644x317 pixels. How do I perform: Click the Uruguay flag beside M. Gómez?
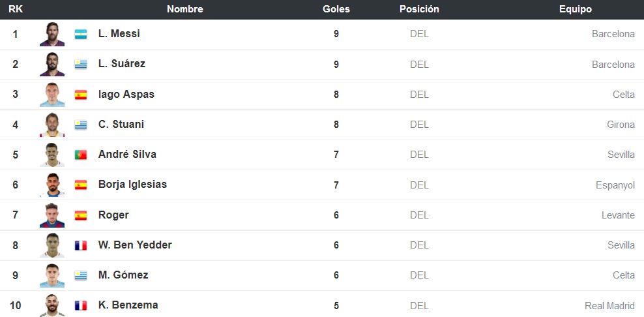81,275
